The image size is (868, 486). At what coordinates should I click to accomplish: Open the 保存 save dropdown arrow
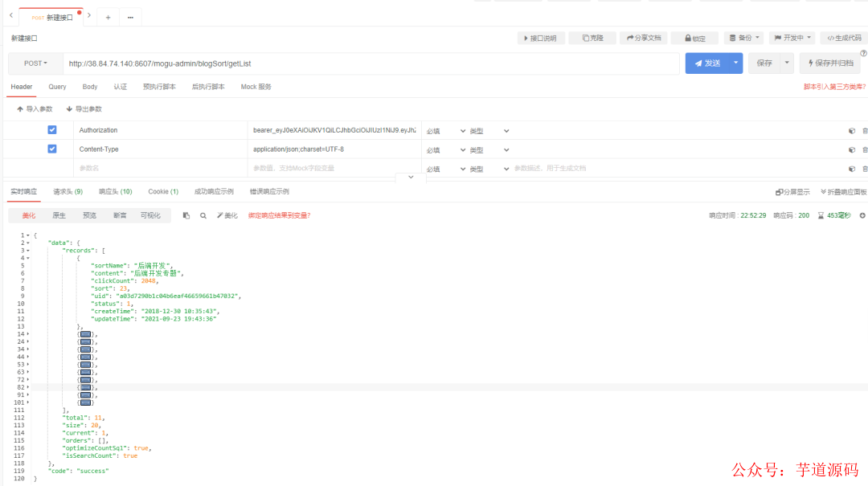tap(787, 63)
